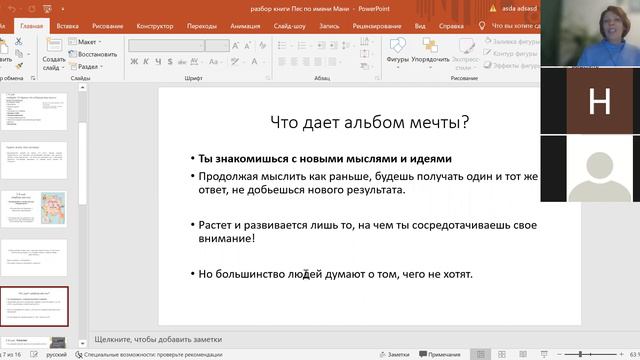640x360 pixels.
Task: Align text left in paragraph group
Action: 282,62
